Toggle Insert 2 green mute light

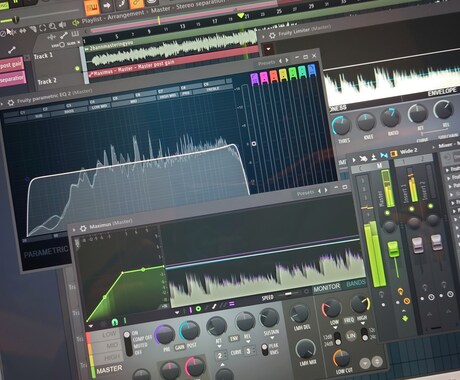431,206
